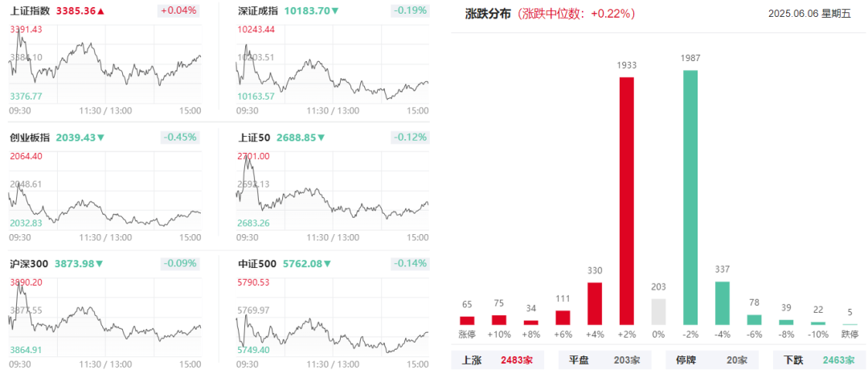The height and width of the screenshot is (370, 868).
Task: Click the 涨跌分布 chart heading
Action: pos(489,14)
